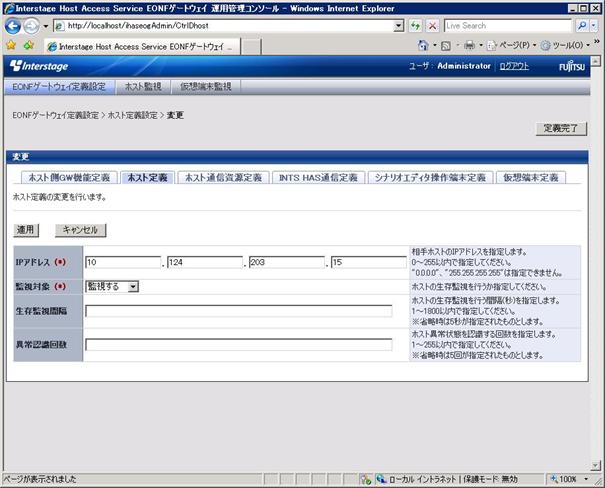Open the Favorites Center star icon
This screenshot has height=488, width=605.
11,46
